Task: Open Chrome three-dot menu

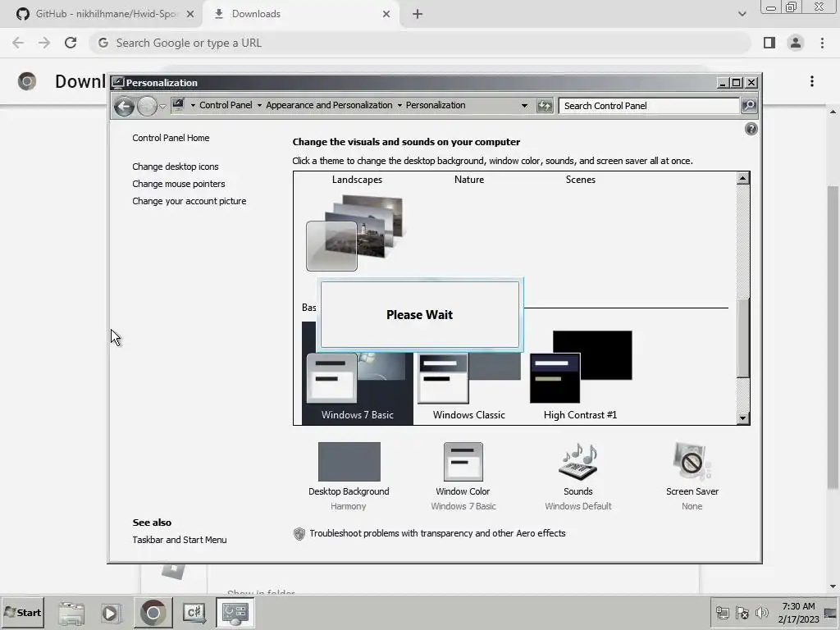Action: click(822, 43)
